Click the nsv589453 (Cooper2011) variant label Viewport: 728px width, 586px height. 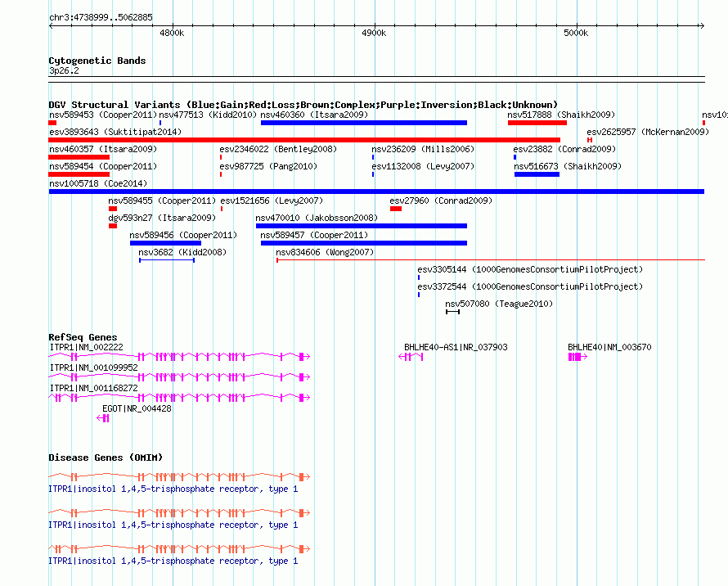pos(103,115)
